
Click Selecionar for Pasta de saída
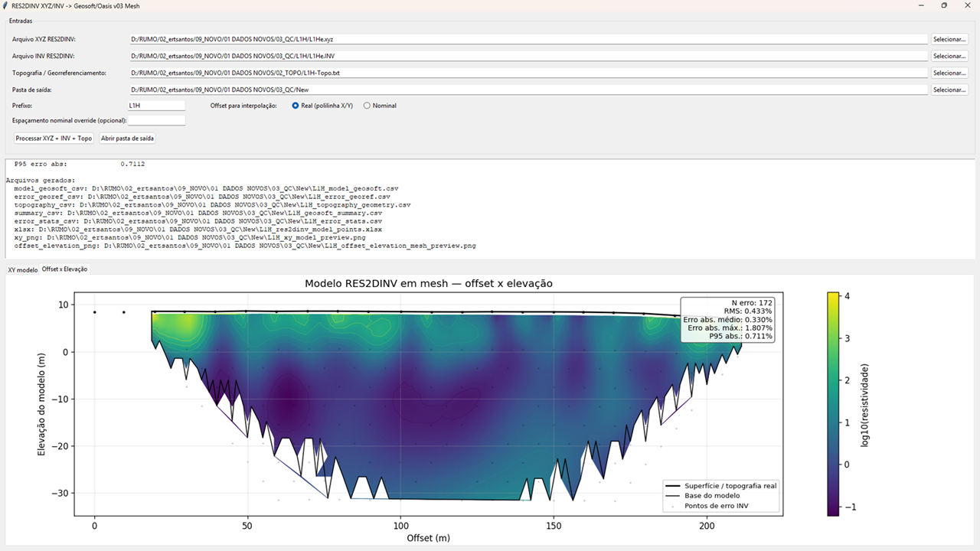(x=949, y=90)
